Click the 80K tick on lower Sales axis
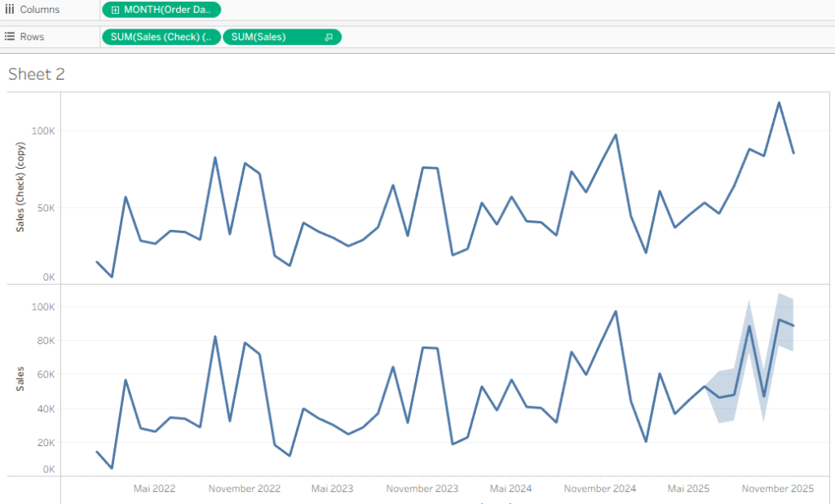This screenshot has width=835, height=504. (x=45, y=341)
